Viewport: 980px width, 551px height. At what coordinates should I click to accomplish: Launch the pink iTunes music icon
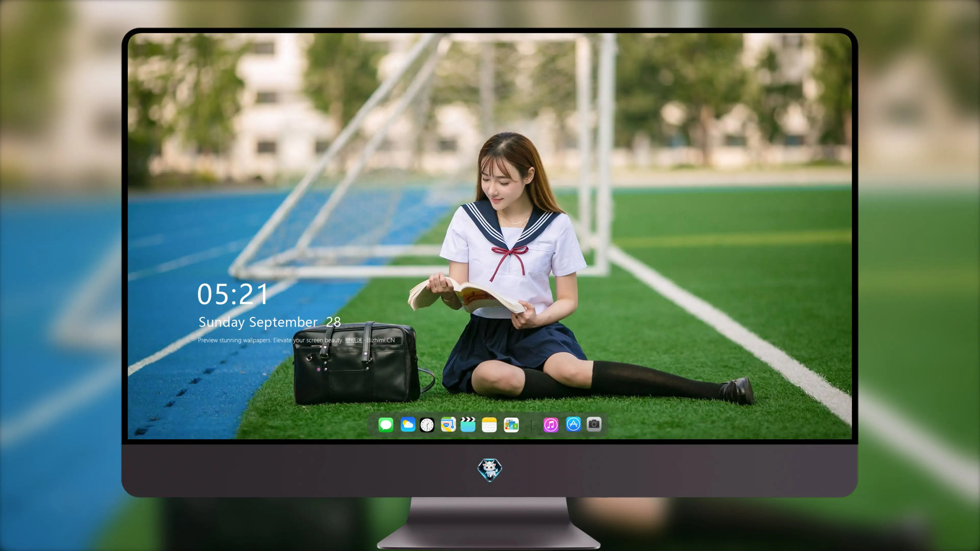(551, 424)
